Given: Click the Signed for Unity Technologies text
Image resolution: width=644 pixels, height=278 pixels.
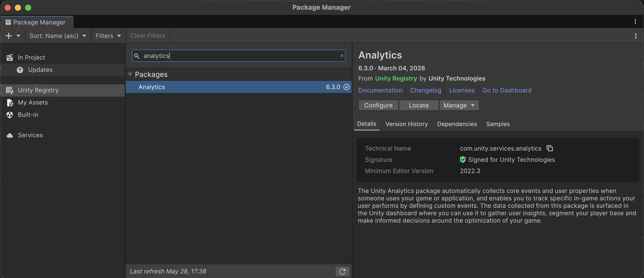Looking at the screenshot, I should tap(511, 160).
